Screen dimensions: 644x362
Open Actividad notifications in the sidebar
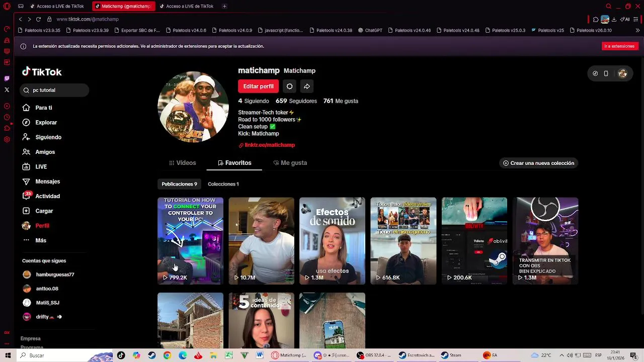tap(41, 196)
